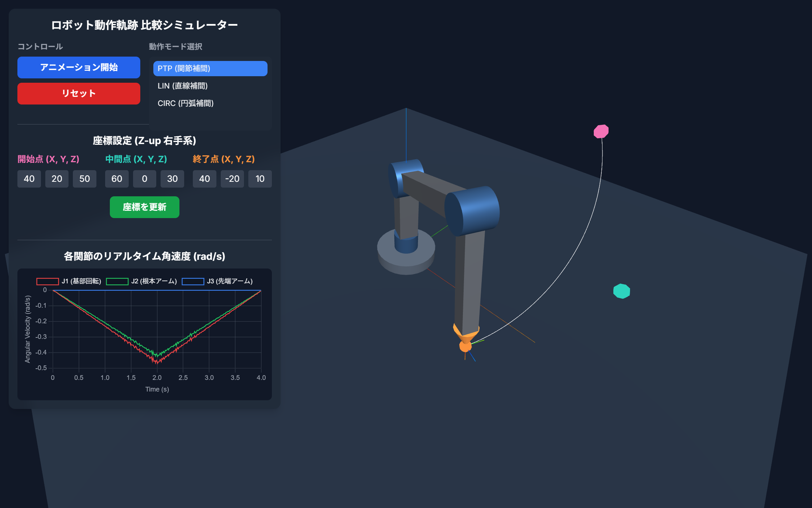Click the blue elbow joint cylinder
Screen dimensions: 812x508
click(472, 211)
